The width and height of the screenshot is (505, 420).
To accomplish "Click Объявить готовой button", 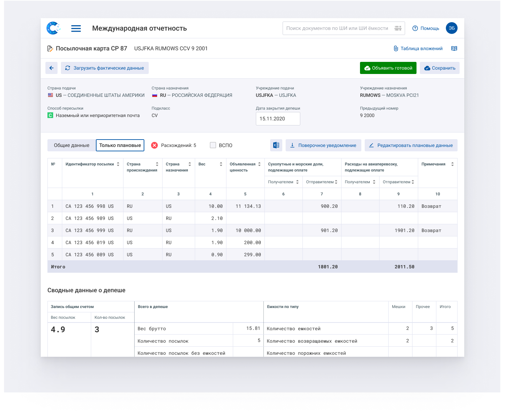I will click(388, 68).
